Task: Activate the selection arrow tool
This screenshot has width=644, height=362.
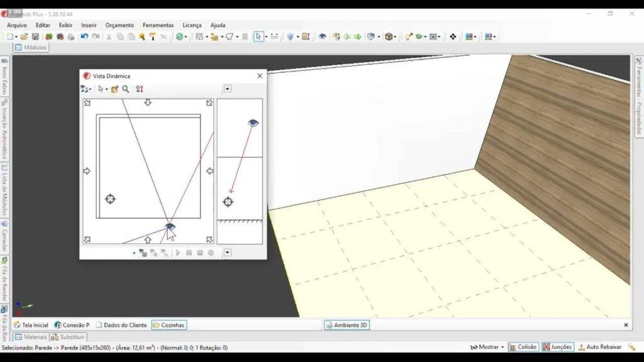Action: click(258, 36)
